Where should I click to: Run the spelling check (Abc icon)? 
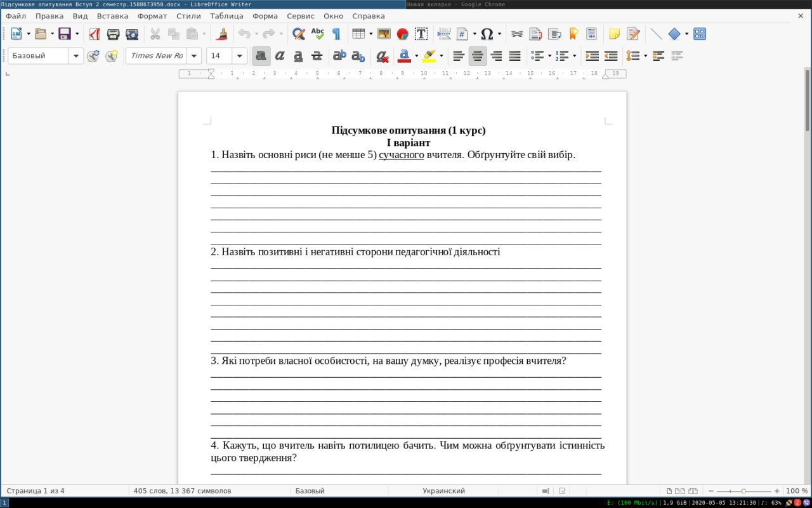pyautogui.click(x=317, y=34)
